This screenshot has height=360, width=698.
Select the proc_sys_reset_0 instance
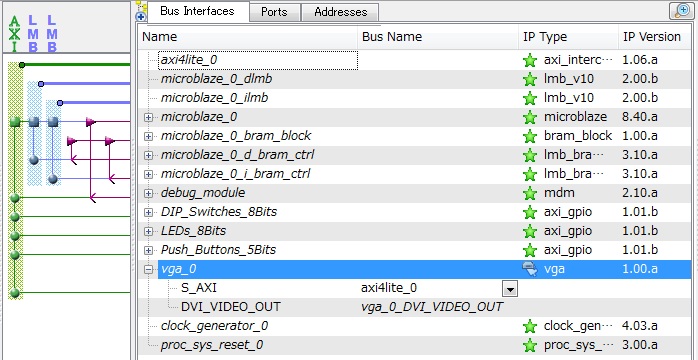click(212, 345)
